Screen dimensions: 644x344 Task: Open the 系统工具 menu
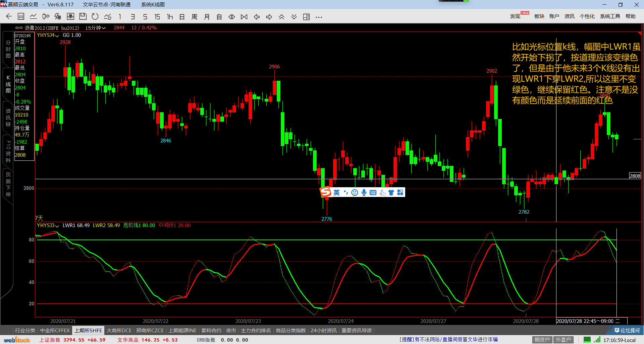pyautogui.click(x=610, y=16)
